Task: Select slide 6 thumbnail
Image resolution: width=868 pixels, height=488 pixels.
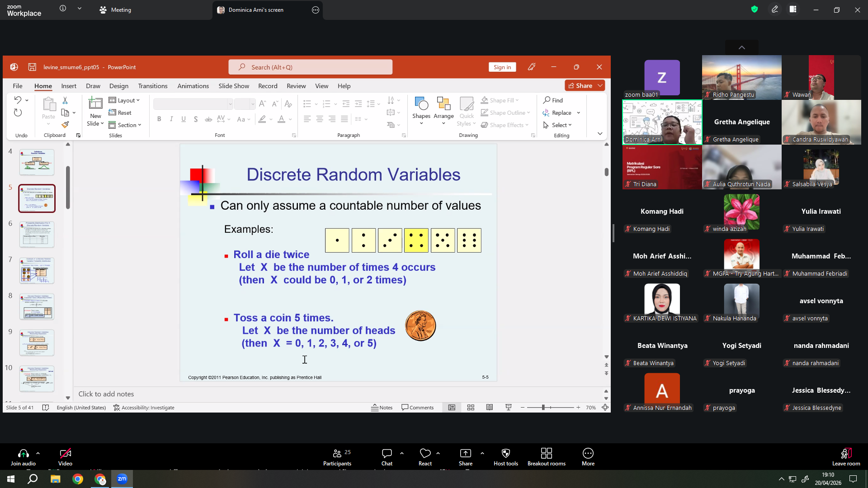Action: pyautogui.click(x=37, y=234)
